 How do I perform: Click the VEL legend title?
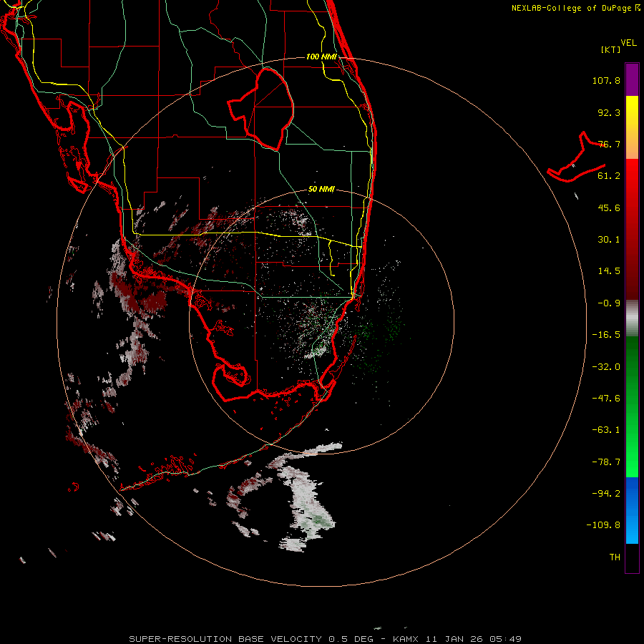[628, 43]
